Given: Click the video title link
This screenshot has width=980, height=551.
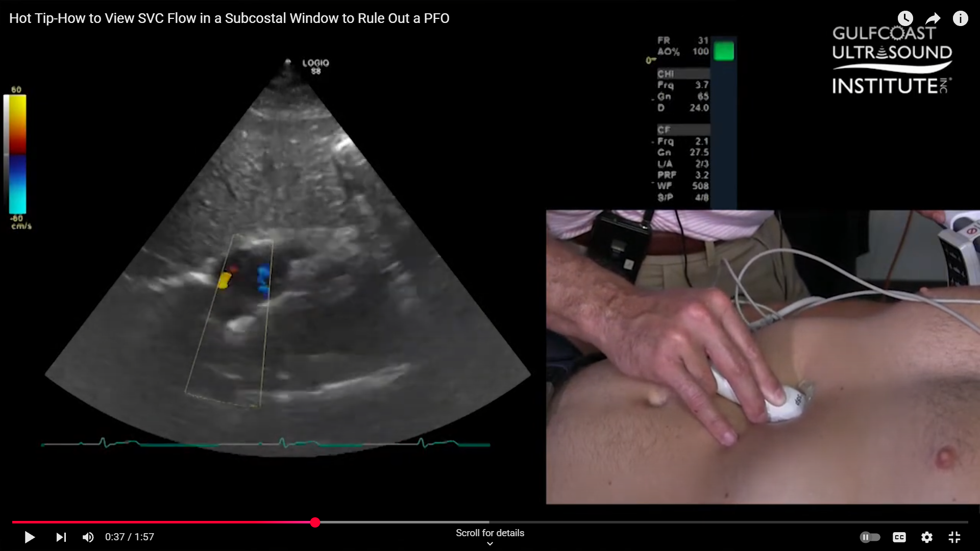Looking at the screenshot, I should 229,18.
